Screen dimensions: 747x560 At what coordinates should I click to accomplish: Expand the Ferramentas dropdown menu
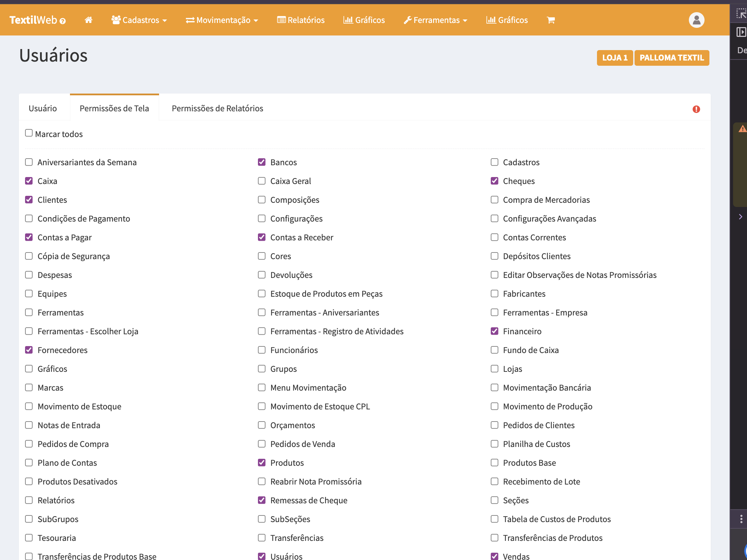pos(435,20)
